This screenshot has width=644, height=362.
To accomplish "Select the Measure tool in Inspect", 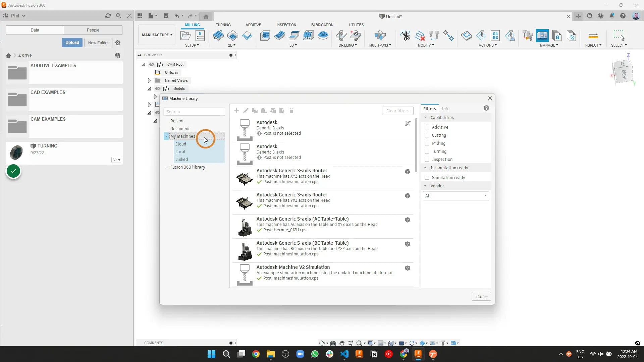I will (x=593, y=36).
